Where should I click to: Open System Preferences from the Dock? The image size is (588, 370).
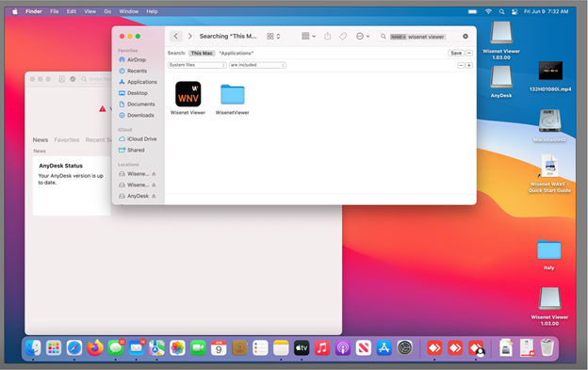pyautogui.click(x=404, y=348)
